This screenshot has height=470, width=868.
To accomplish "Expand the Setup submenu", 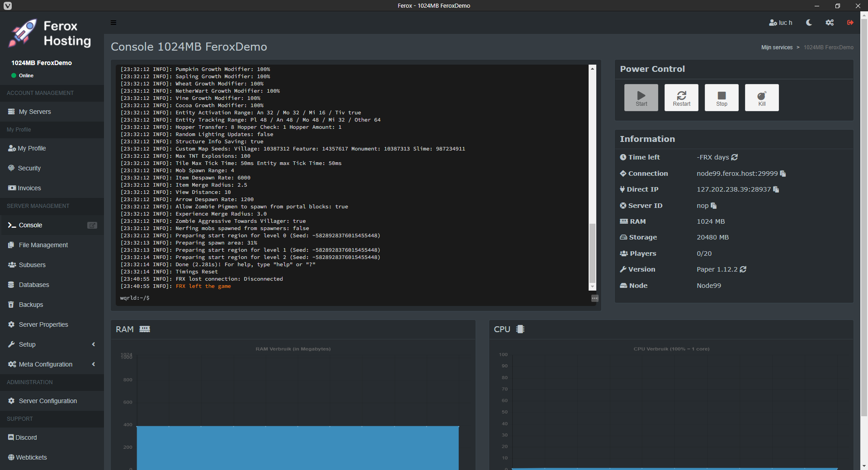I will point(52,344).
